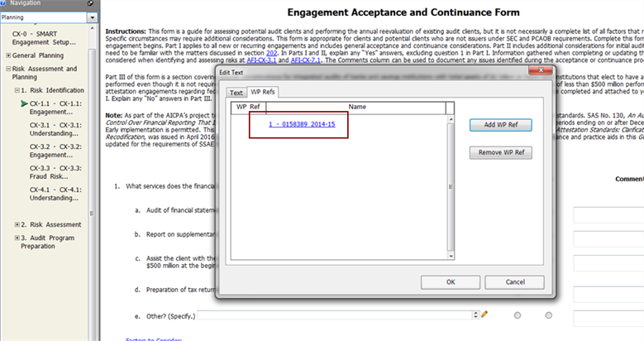Expand the 3. Audit Program Preparation node
Screen dimensions: 644x341
17,238
